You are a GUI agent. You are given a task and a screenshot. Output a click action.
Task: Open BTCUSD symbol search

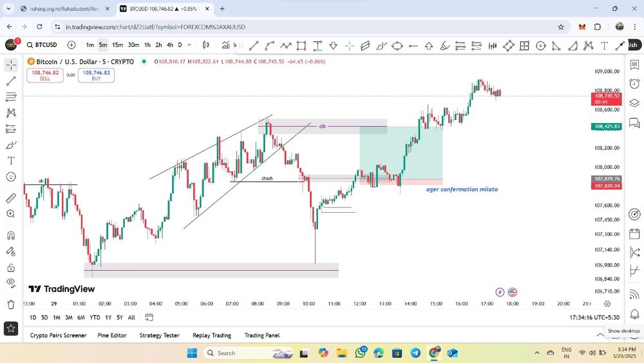click(x=42, y=44)
